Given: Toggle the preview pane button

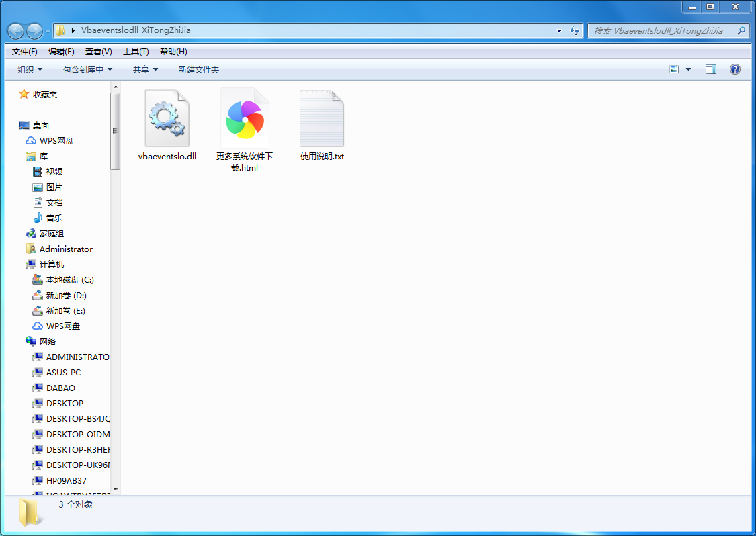Looking at the screenshot, I should pos(711,69).
